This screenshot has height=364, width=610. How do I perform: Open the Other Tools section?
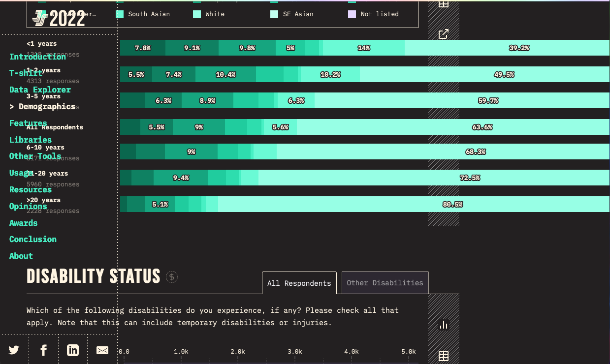click(x=35, y=156)
